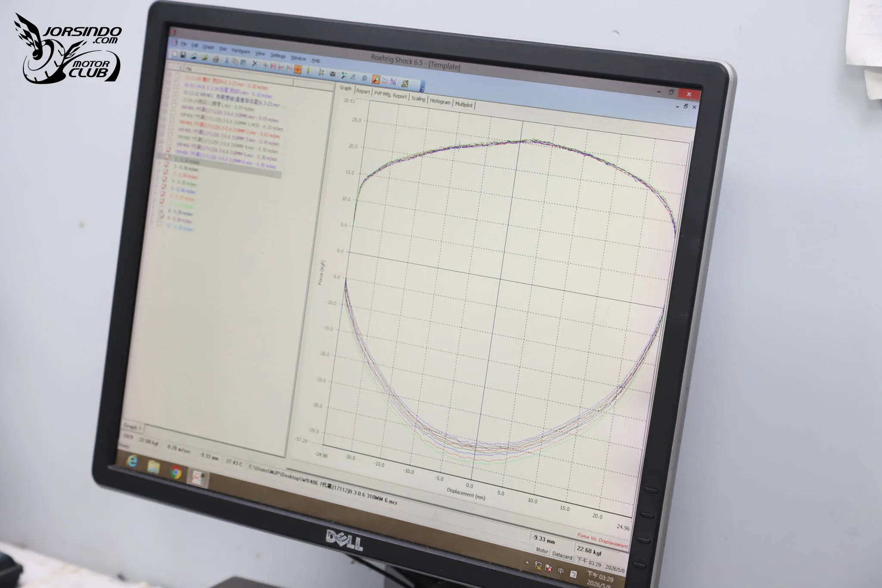Click the Motor button
The width and height of the screenshot is (882, 588).
tap(542, 551)
